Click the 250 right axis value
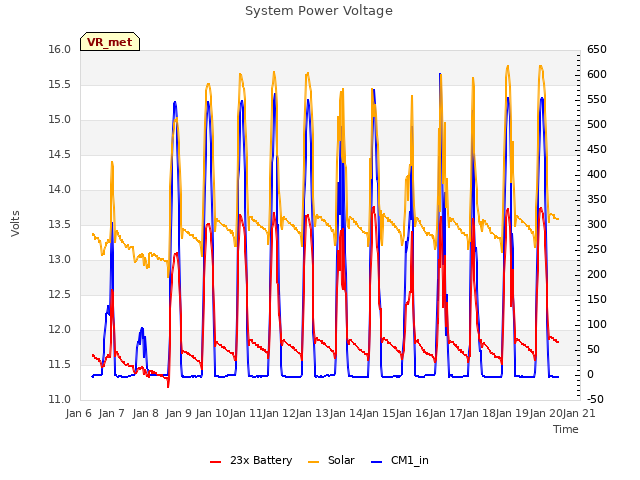The width and height of the screenshot is (640, 480). click(597, 250)
